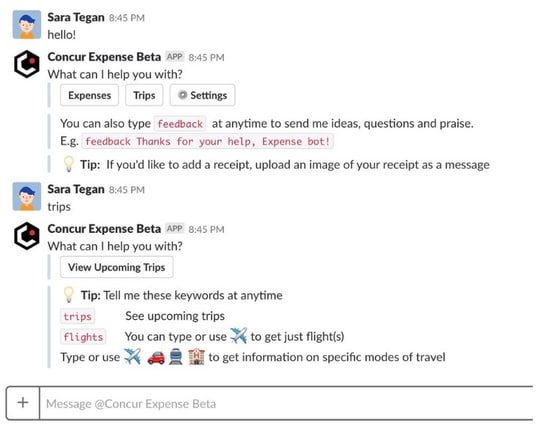Viewport: 540px width, 429px height.
Task: Open Sara Tegan's avatar on trips message
Action: 27,197
